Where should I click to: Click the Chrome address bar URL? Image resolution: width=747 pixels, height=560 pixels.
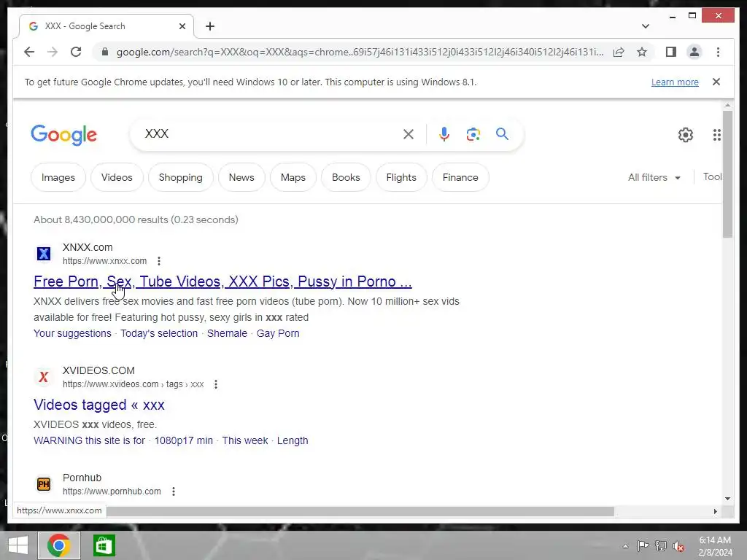[360, 52]
